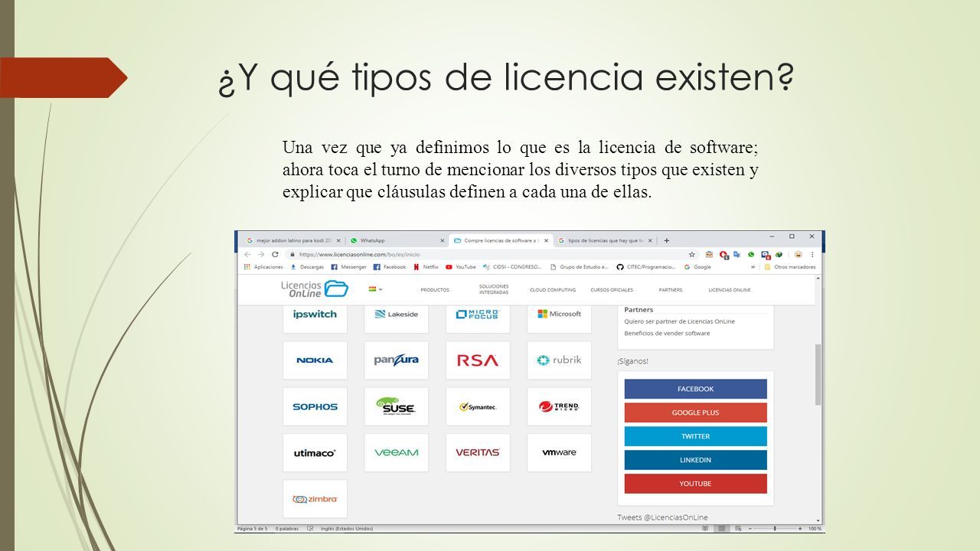Open the Rubrik vendor logo tile
Viewport: 980px width, 551px height.
[x=559, y=360]
